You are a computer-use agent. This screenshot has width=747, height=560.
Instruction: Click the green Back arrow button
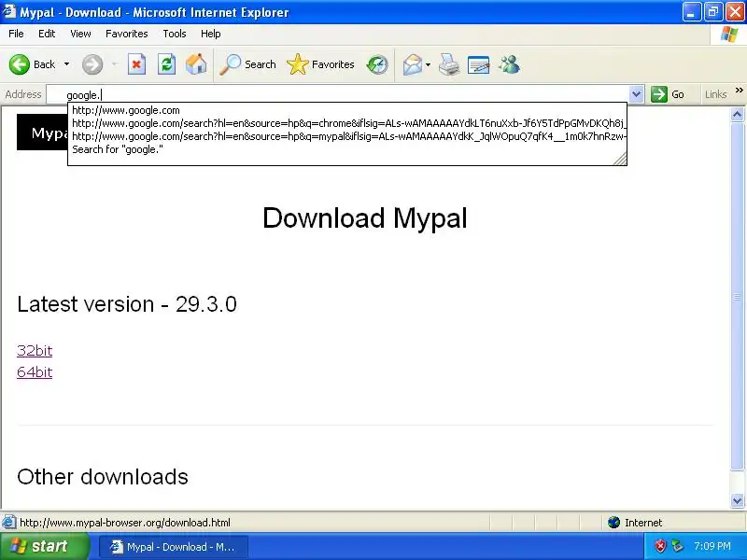pyautogui.click(x=20, y=64)
